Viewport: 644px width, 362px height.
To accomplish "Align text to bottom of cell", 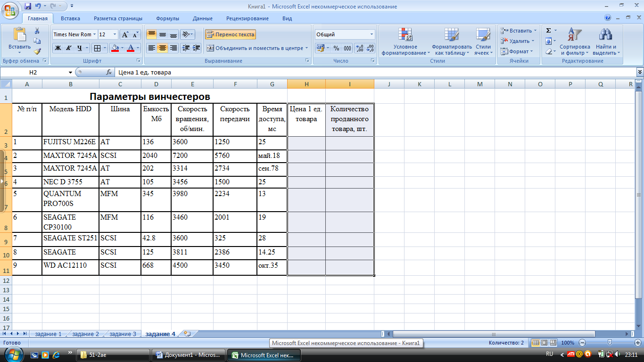I will tap(173, 34).
